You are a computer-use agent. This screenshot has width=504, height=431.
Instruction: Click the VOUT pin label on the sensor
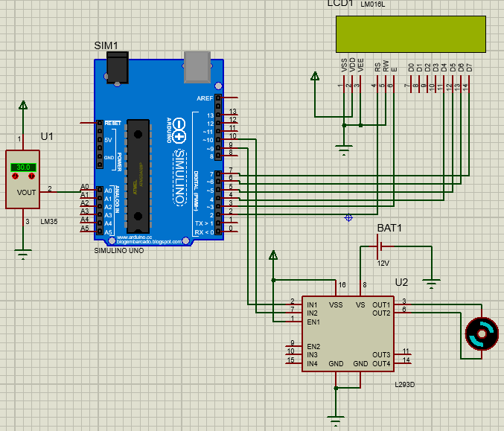[x=26, y=193]
